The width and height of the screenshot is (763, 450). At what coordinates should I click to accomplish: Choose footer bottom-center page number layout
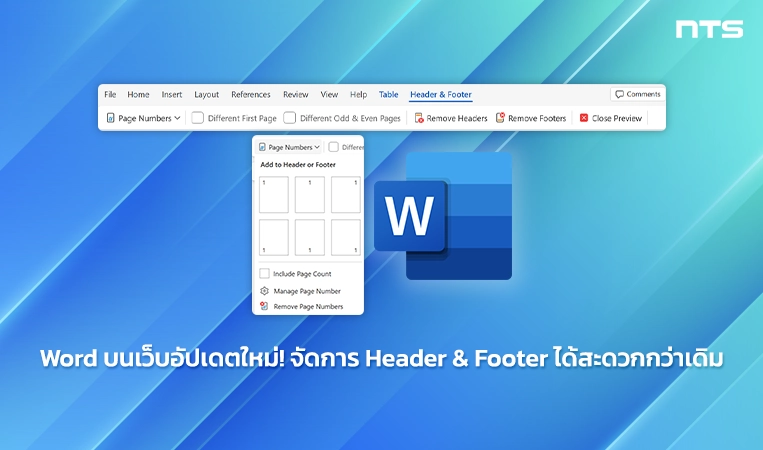pos(309,237)
